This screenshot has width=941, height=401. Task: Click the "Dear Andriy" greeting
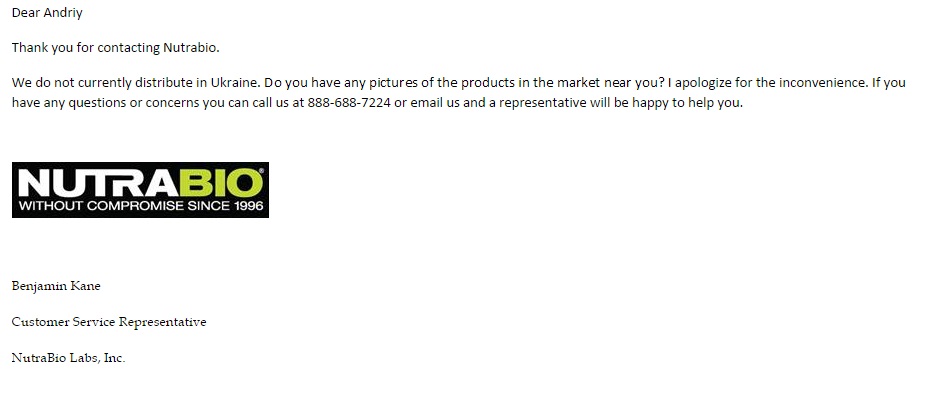tap(46, 12)
